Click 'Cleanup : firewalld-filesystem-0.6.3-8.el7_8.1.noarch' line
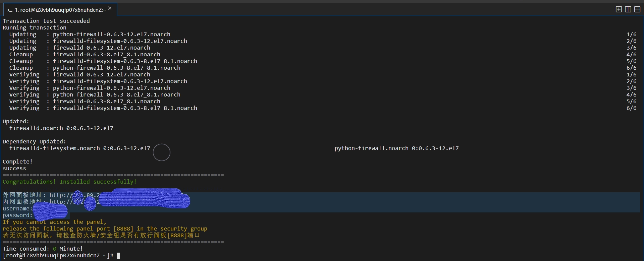The image size is (644, 261). (x=103, y=61)
